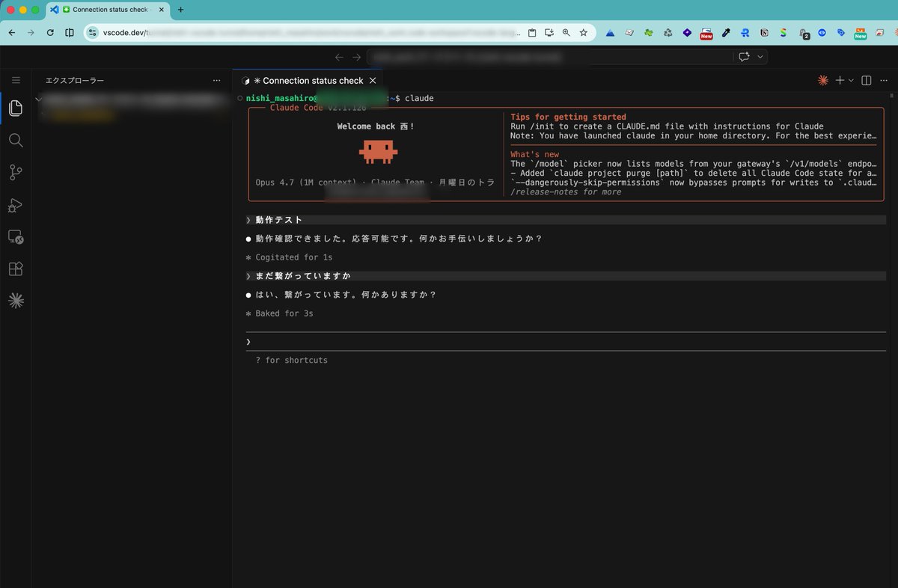Collapse the blurred root folder in Explorer
The height and width of the screenshot is (588, 898).
point(39,98)
